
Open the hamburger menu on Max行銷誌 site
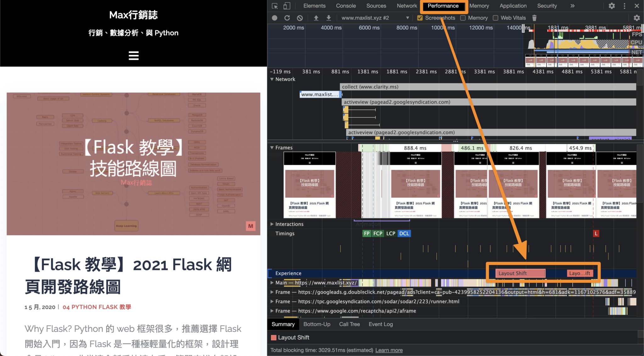point(134,56)
